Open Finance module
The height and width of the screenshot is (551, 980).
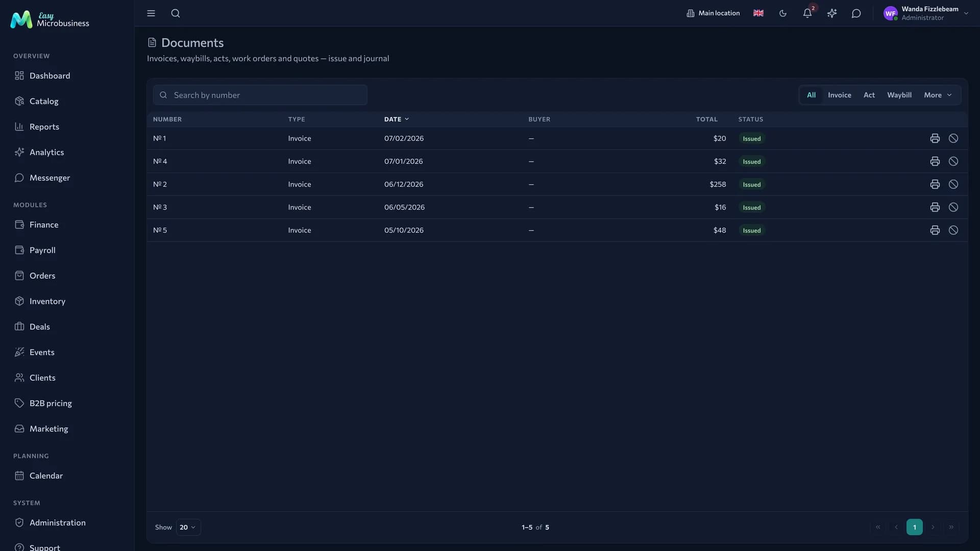click(67, 224)
